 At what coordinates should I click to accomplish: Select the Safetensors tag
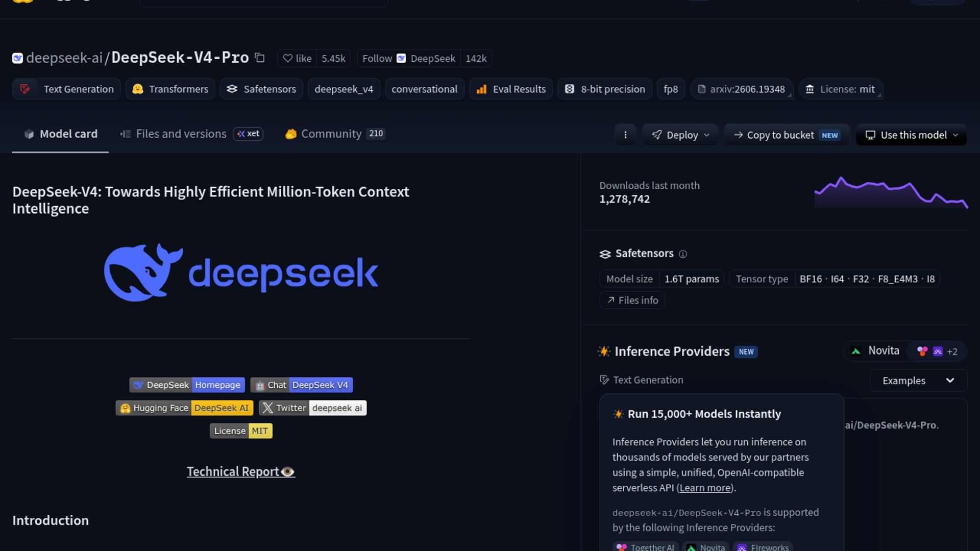click(261, 89)
